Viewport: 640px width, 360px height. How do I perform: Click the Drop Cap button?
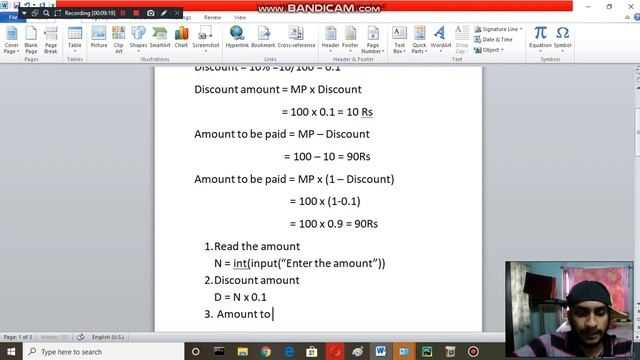pos(462,40)
